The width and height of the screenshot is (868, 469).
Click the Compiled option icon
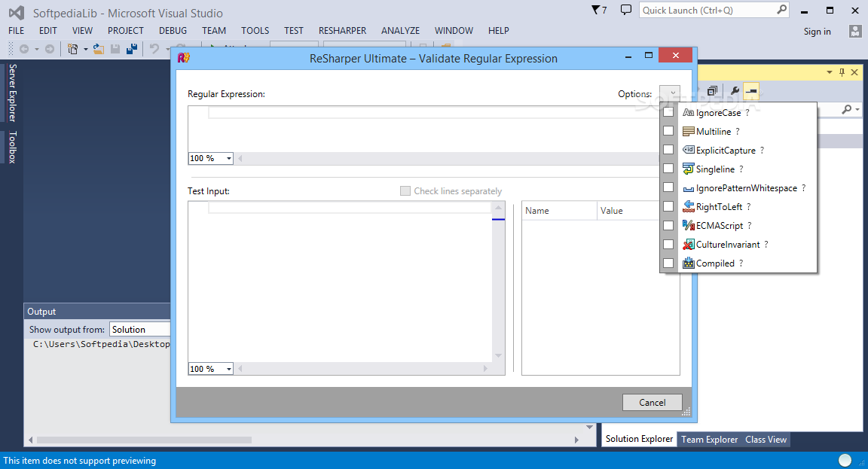[688, 263]
